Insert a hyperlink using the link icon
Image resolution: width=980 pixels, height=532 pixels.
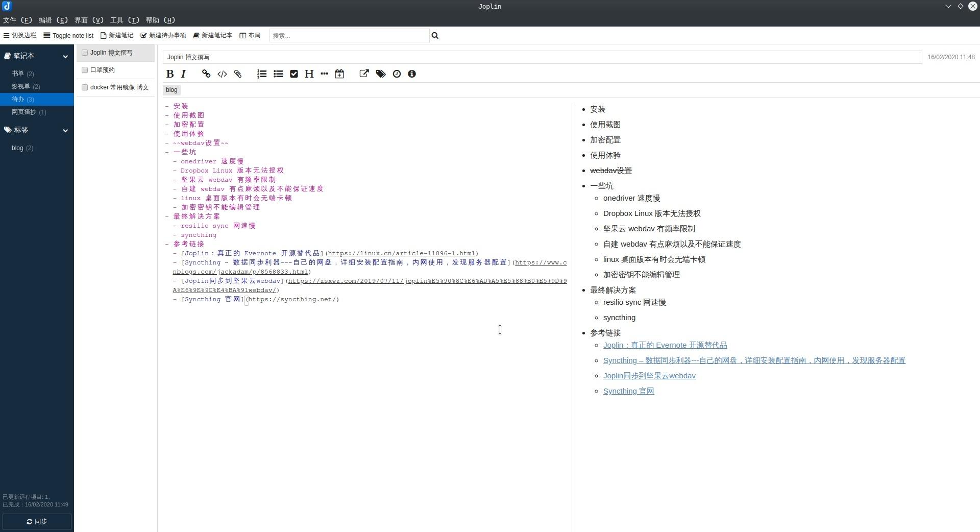pyautogui.click(x=206, y=74)
